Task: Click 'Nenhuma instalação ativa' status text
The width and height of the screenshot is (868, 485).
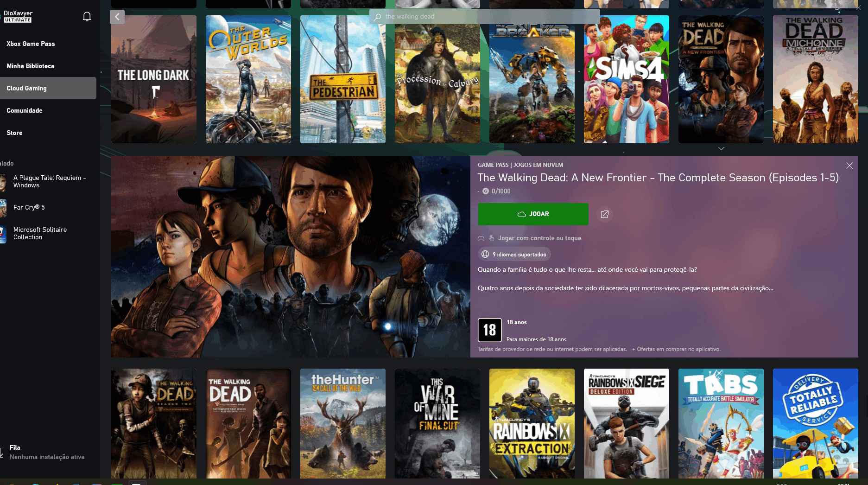Action: click(47, 457)
